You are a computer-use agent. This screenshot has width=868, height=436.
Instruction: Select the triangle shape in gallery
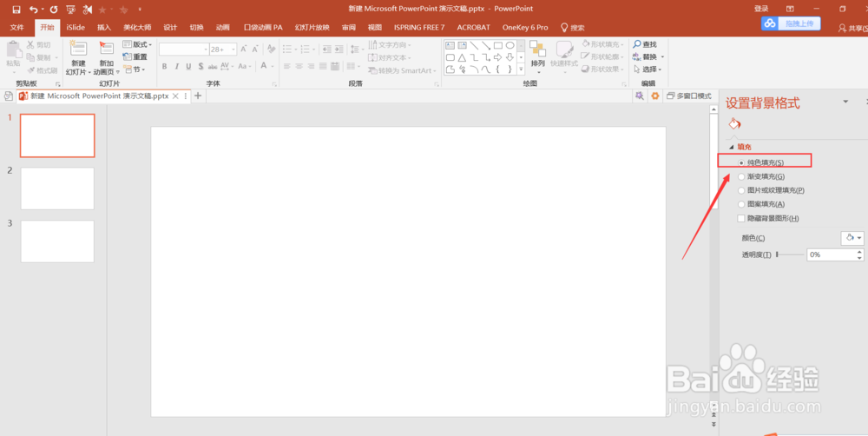(462, 57)
